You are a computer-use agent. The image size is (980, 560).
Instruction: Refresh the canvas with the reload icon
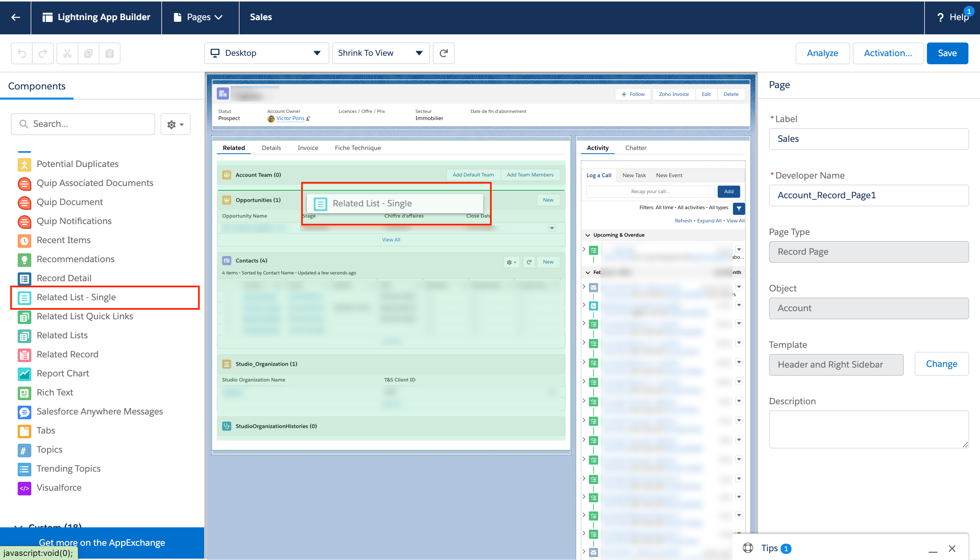(444, 53)
